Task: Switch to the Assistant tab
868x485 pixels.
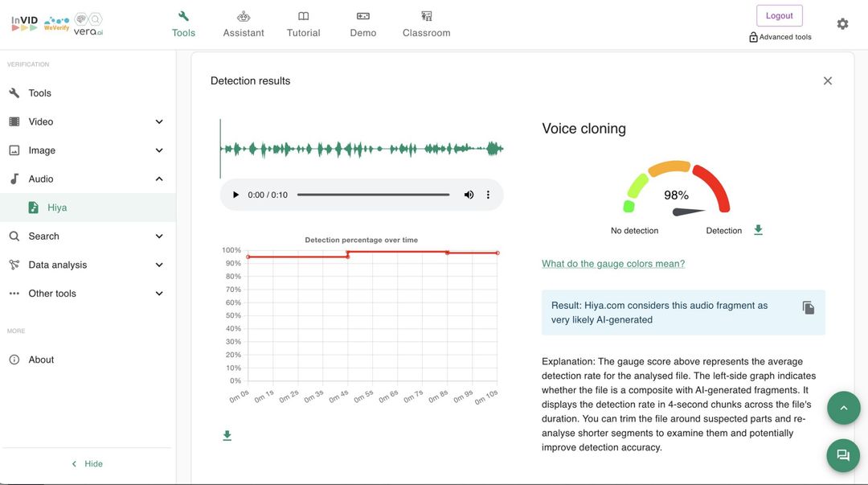Action: [x=244, y=24]
